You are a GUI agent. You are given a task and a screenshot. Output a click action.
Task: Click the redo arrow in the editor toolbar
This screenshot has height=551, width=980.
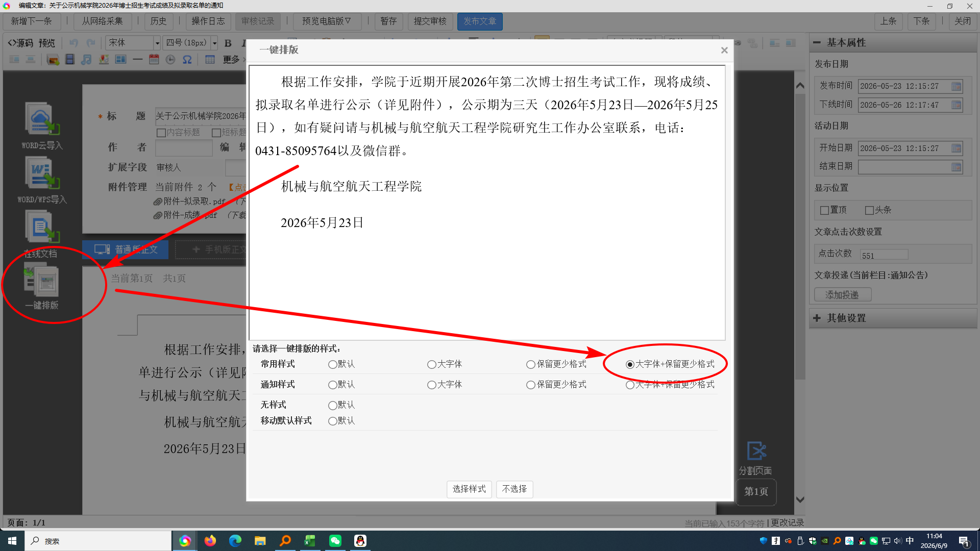[x=91, y=43]
